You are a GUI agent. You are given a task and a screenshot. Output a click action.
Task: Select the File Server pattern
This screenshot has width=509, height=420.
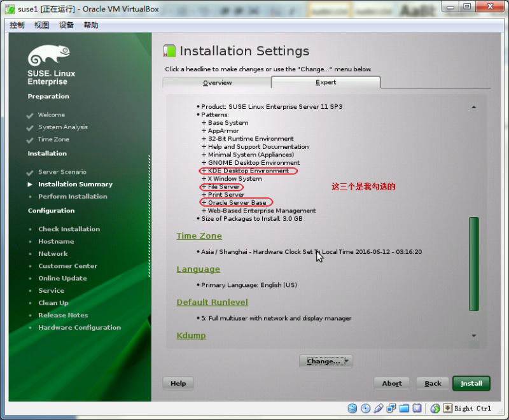tap(221, 186)
